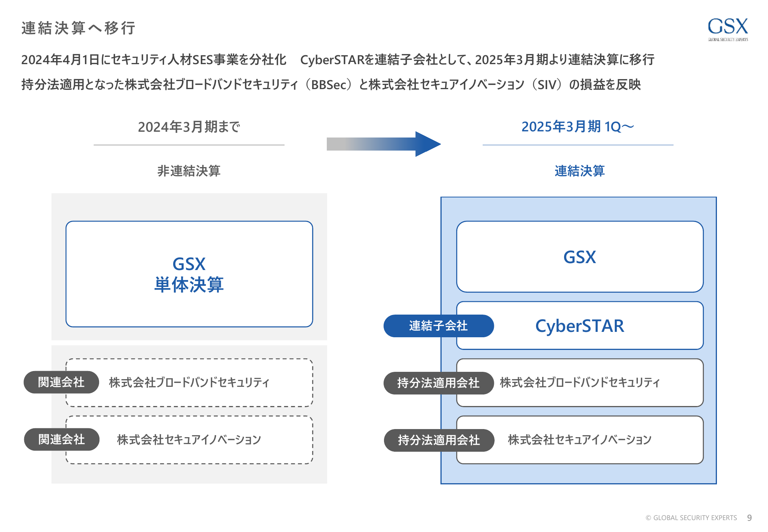Click 株式会社セキュアイノベーション in the blue panel
The image size is (768, 532).
579,439
